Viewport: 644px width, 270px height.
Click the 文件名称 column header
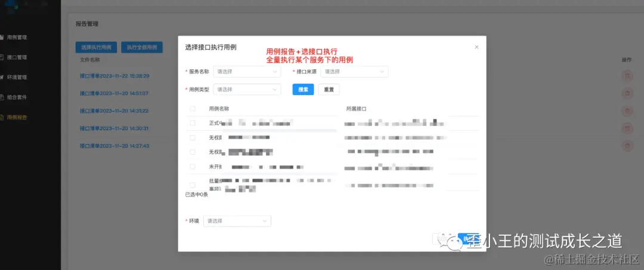[89, 60]
